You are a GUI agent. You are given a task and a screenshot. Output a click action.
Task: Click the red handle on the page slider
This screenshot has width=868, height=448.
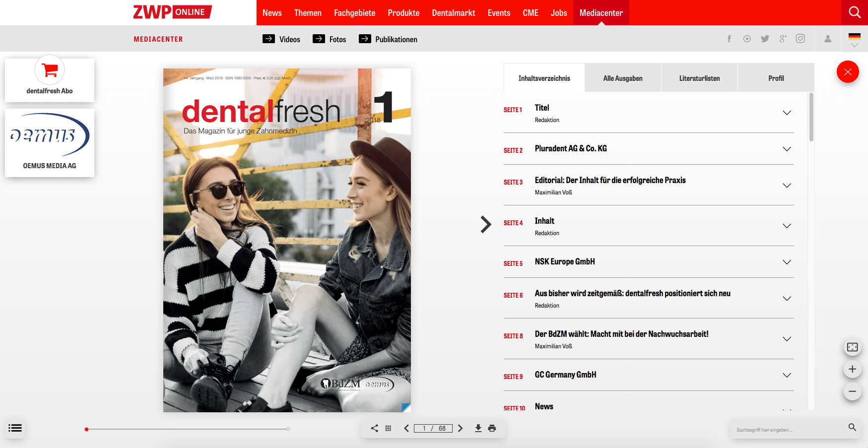click(x=86, y=429)
